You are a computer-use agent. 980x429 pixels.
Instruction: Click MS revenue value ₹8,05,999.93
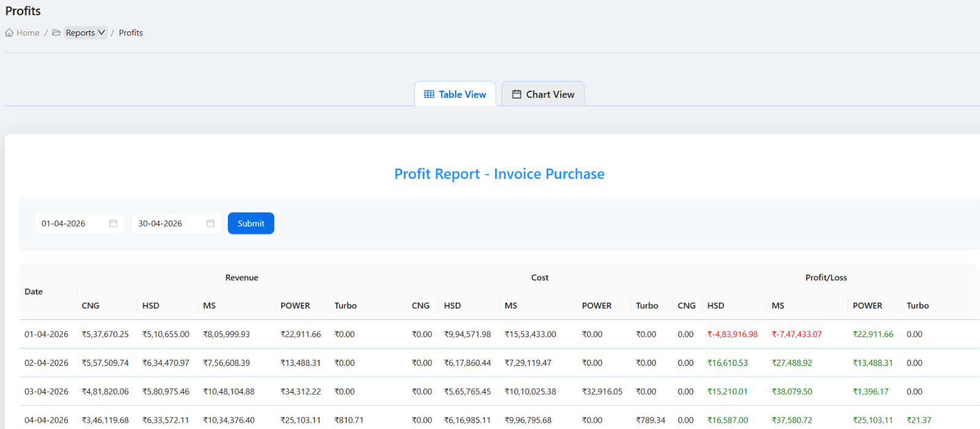click(227, 334)
